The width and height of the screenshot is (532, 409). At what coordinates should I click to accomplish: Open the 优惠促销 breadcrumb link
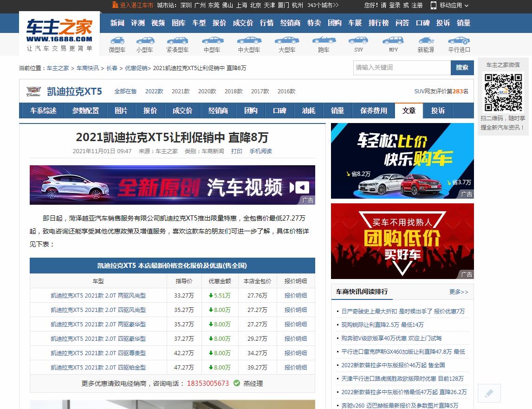136,68
